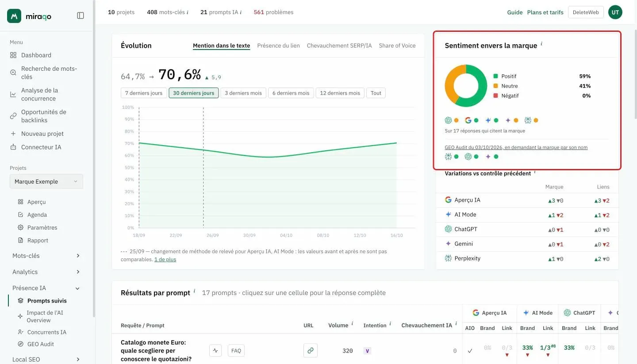The width and height of the screenshot is (637, 364).
Task: Open the UT user avatar menu
Action: 615,12
